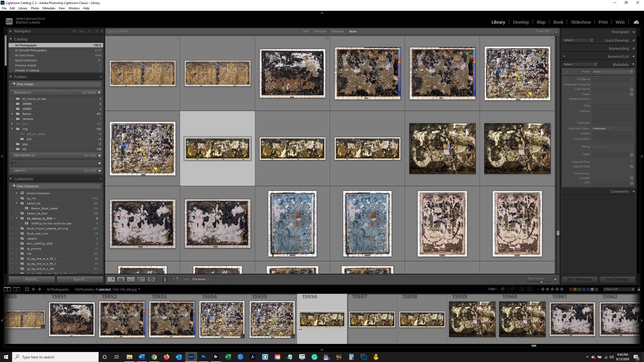This screenshot has height=362, width=644.
Task: Select the Painter spray can tool
Action: (165, 279)
